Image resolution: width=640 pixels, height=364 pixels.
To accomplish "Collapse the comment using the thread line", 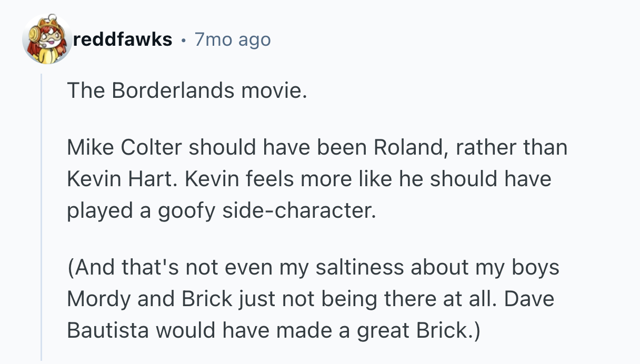I will [42, 216].
